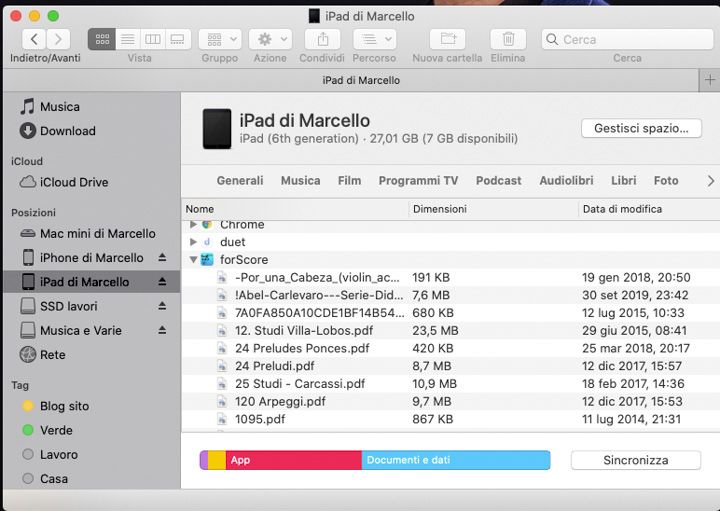This screenshot has width=720, height=511.
Task: Add a new tab with plus button
Action: click(709, 80)
